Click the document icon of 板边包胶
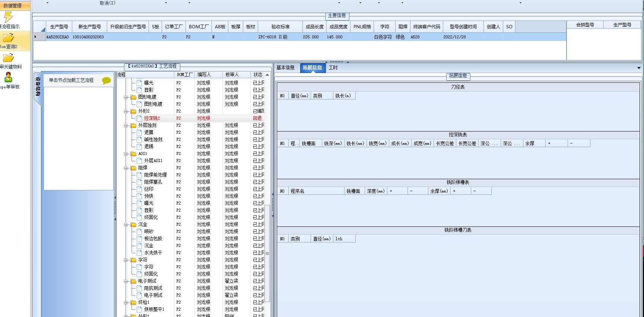The height and width of the screenshot is (317, 644). click(139, 239)
